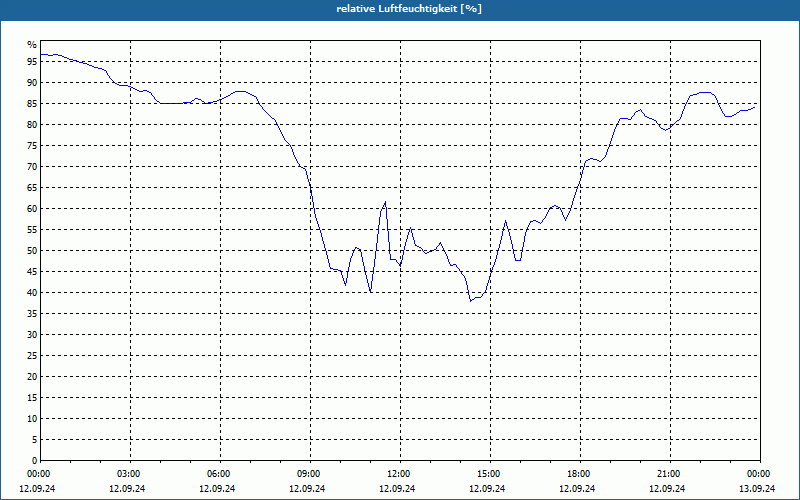Image resolution: width=800 pixels, height=500 pixels.
Task: Click the '18:00' x-axis time label
Action: [x=580, y=474]
